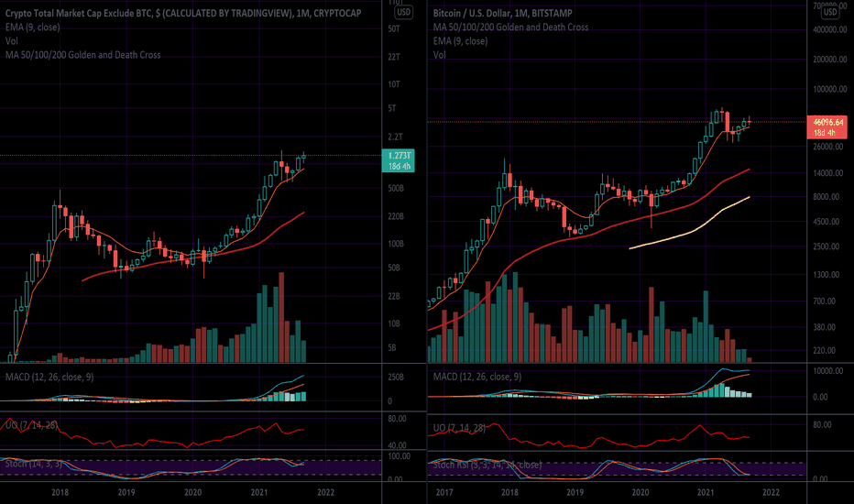
Task: Click EMA (9, close) legend on Bitcoin chart
Action: [x=460, y=41]
